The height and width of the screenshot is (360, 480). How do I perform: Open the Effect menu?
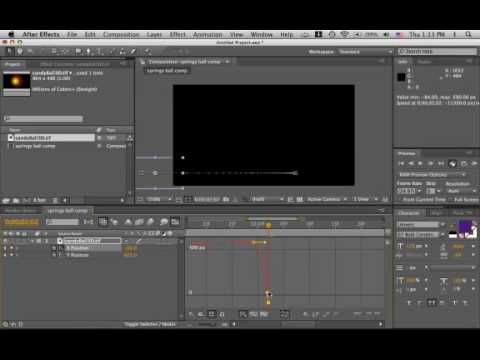coord(177,34)
